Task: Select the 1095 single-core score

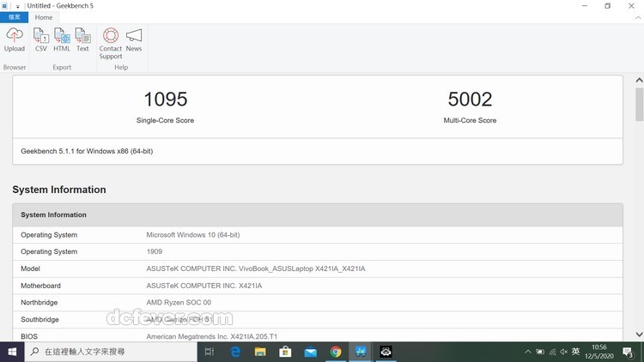Action: (x=166, y=100)
